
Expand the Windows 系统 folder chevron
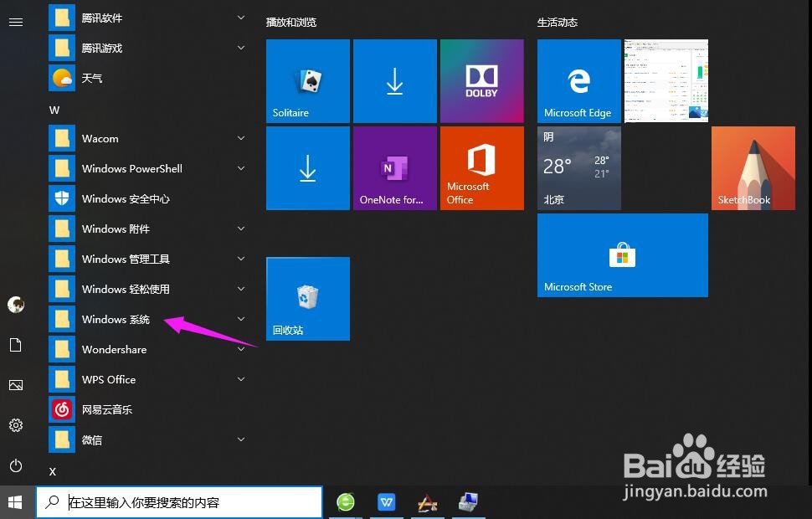[x=241, y=319]
